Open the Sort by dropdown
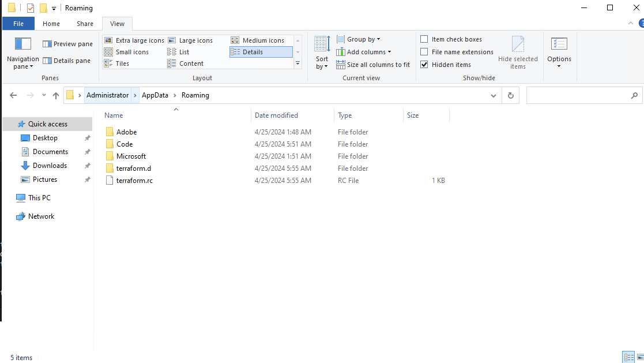The width and height of the screenshot is (644, 363). pos(322,53)
